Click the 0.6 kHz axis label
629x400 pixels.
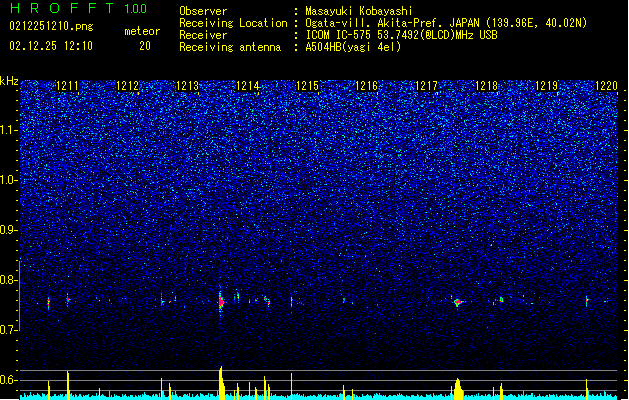(9, 380)
